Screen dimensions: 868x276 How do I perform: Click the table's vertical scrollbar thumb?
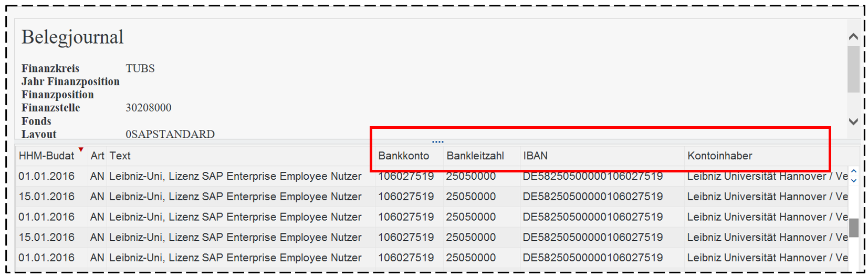click(x=854, y=228)
